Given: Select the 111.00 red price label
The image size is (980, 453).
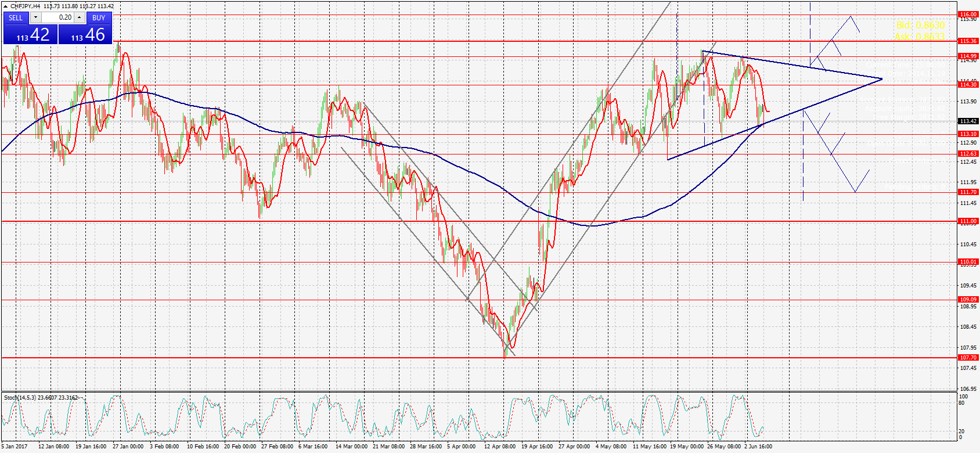Looking at the screenshot, I should (968, 221).
